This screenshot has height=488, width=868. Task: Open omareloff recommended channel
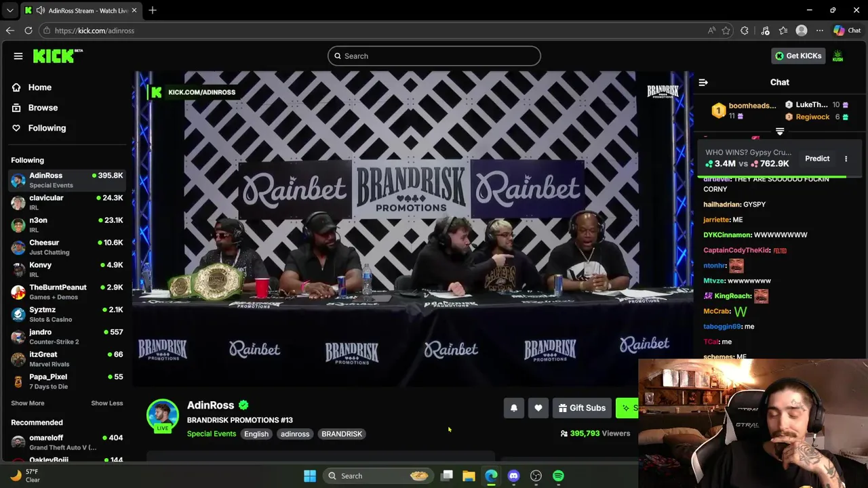click(x=66, y=443)
